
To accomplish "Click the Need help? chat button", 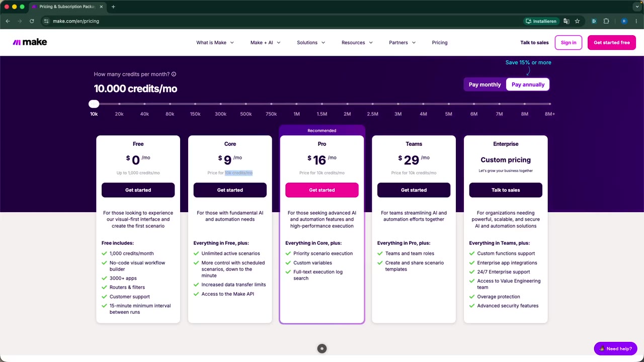I will coord(616,348).
